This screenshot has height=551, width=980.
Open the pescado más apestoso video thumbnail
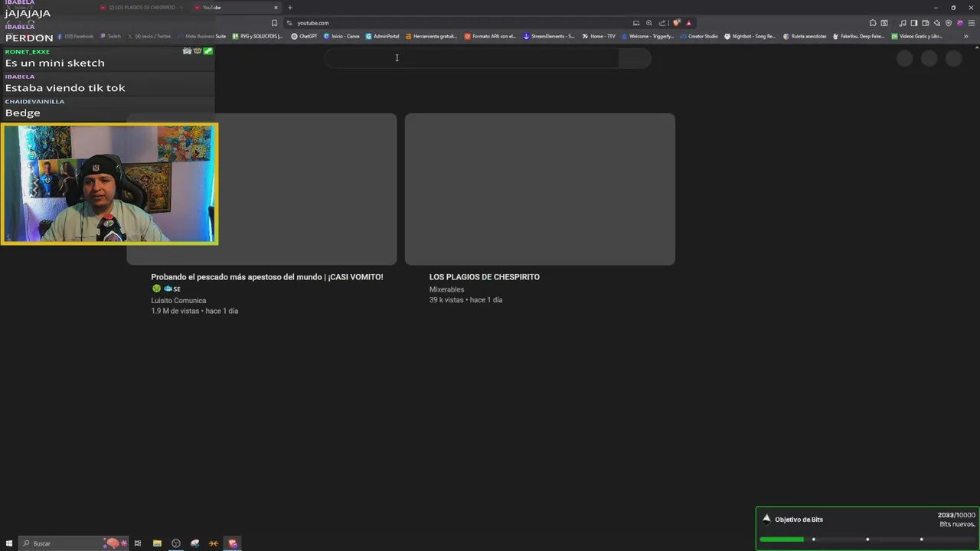262,189
